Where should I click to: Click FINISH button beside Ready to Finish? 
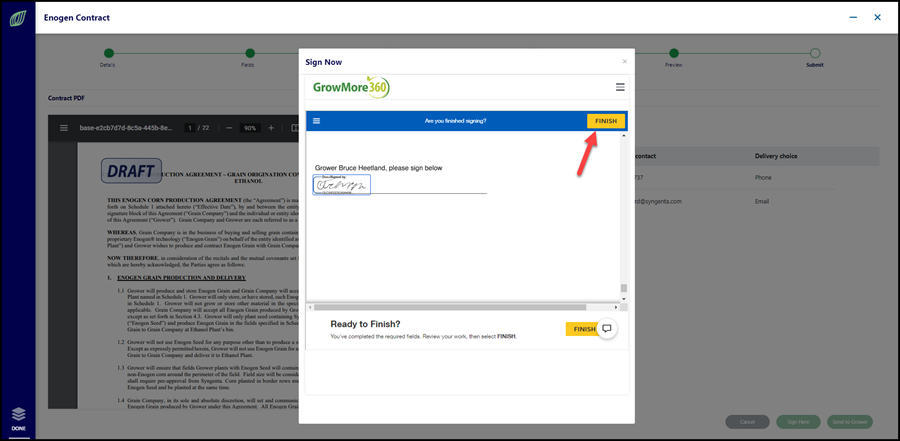pyautogui.click(x=583, y=330)
